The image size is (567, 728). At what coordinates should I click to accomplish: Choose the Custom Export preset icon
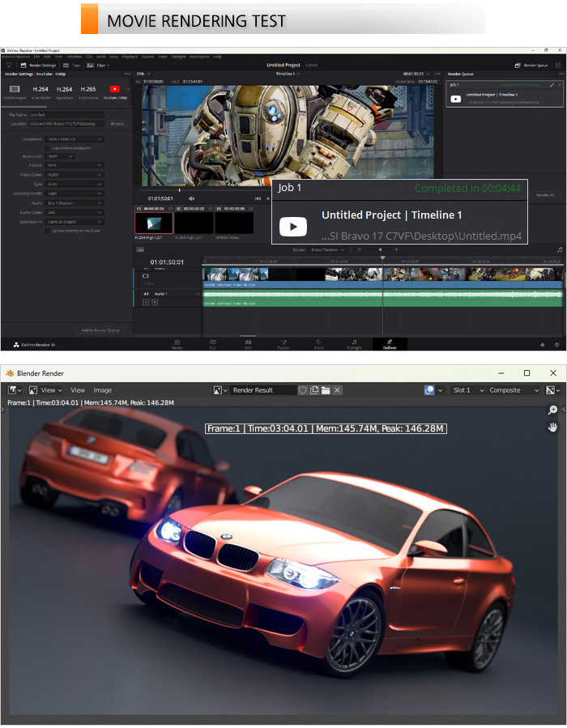(15, 90)
